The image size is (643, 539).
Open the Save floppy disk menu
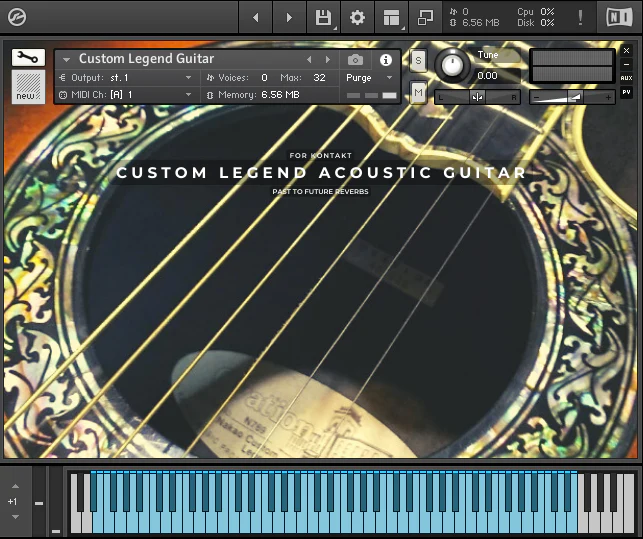tap(324, 17)
